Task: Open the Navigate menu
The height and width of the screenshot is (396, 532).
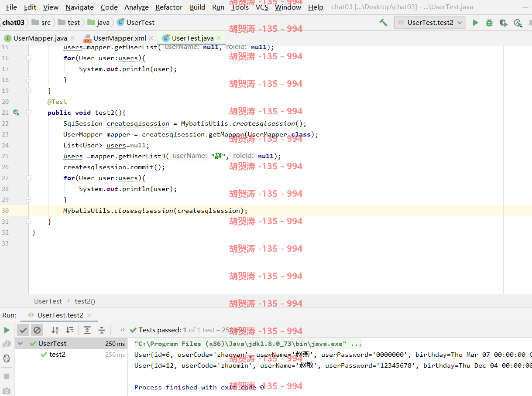Action: click(x=79, y=7)
